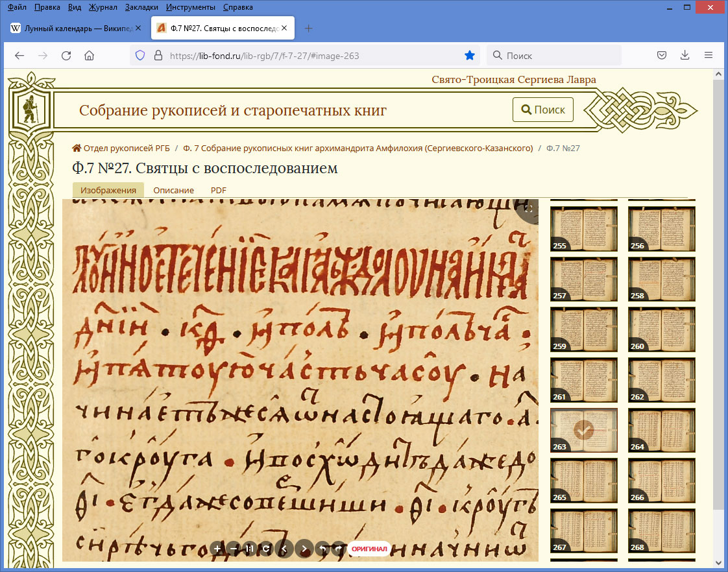Open the Инструменты menu
The width and height of the screenshot is (728, 572).
pos(190,7)
